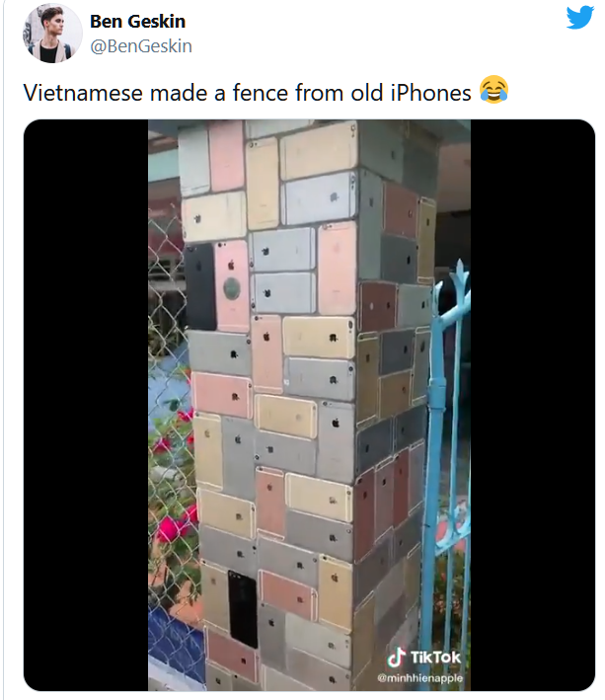Screen dimensions: 605x700
Task: Click the TikTok wordmark text in video
Action: click(435, 658)
